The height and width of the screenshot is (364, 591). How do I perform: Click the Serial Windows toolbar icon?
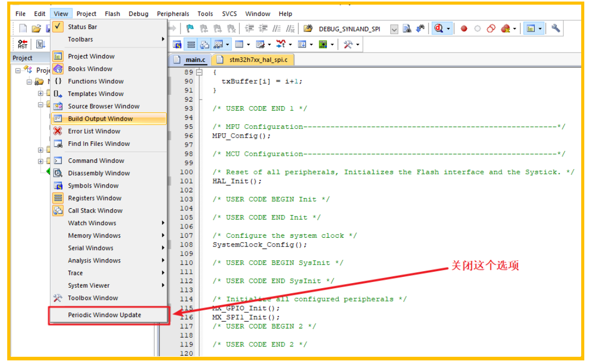(260, 44)
